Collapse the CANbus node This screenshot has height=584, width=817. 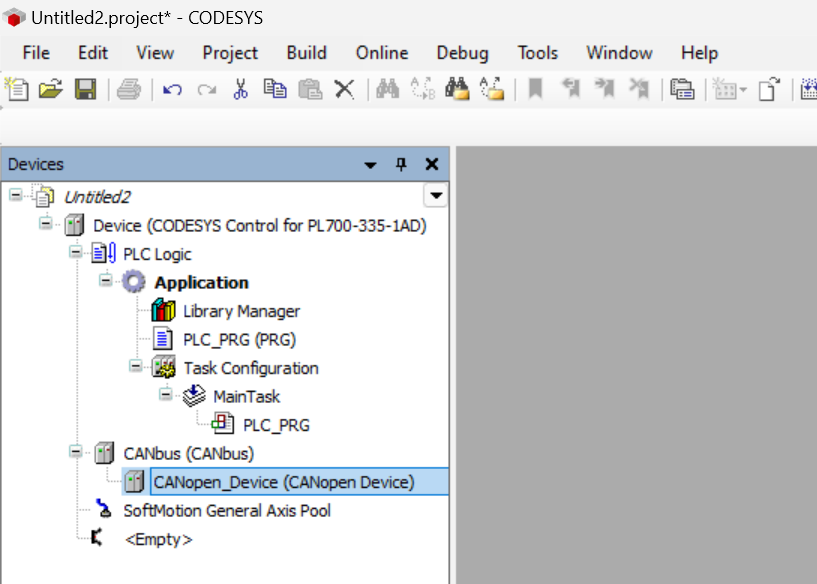pos(76,451)
